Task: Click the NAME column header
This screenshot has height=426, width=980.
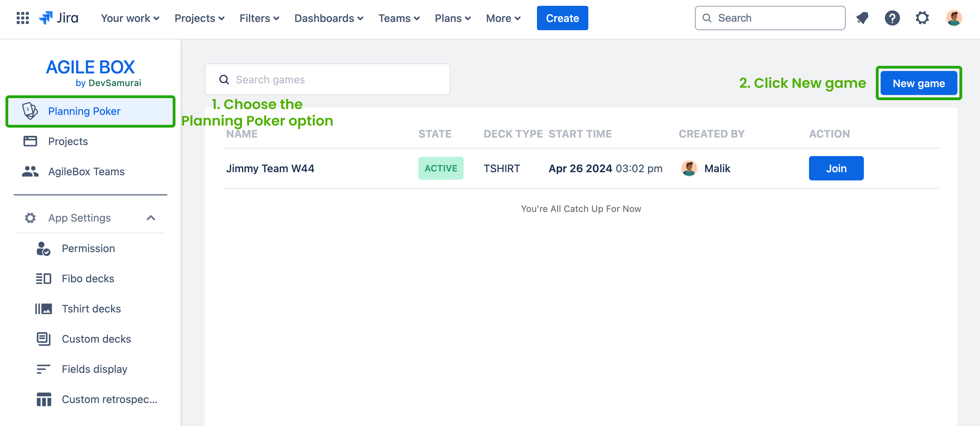Action: (x=242, y=134)
